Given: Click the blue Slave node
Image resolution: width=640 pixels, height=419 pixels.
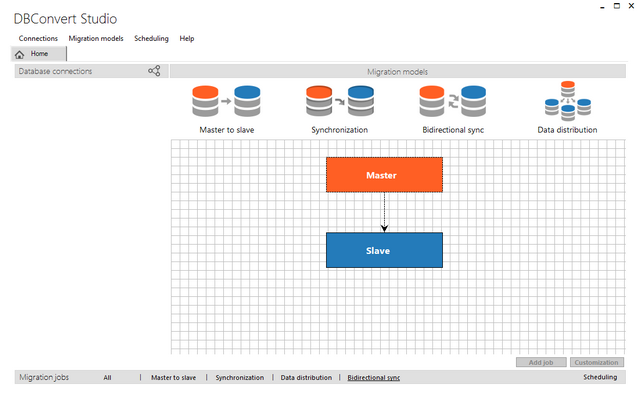Looking at the screenshot, I should click(x=383, y=250).
